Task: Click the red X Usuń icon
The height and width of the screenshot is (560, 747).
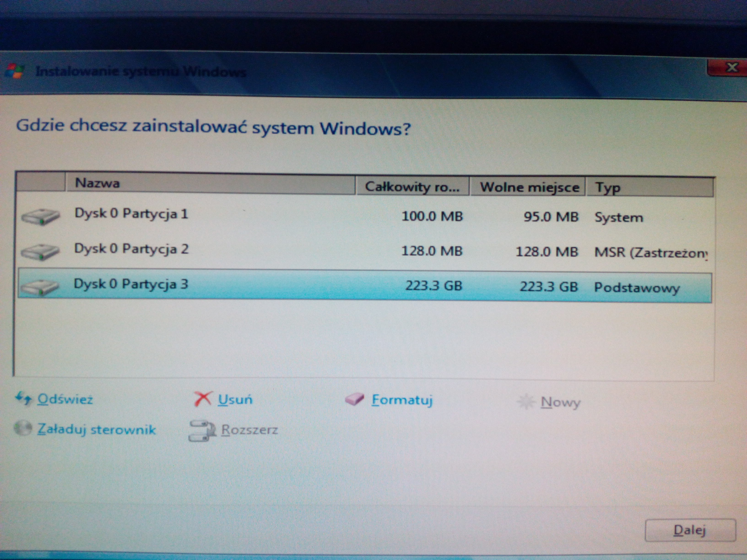Action: pyautogui.click(x=203, y=399)
